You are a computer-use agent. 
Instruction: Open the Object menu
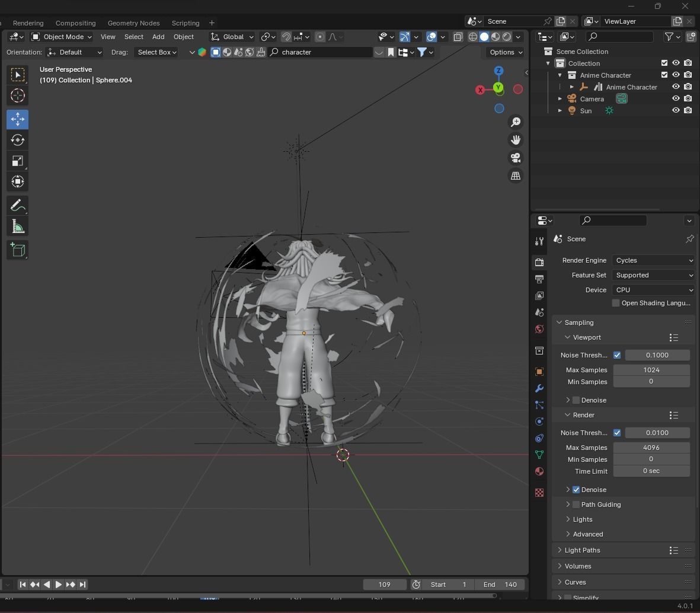point(184,37)
